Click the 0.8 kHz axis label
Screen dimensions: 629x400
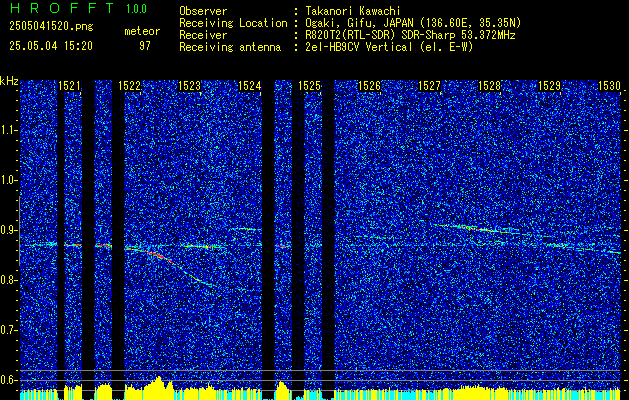(9, 280)
